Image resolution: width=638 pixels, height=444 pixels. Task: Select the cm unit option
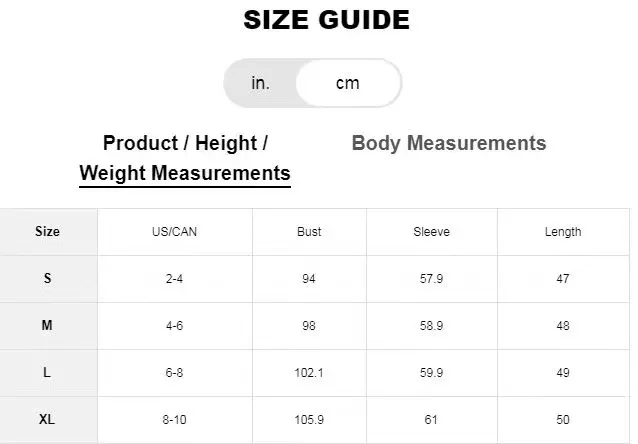pos(347,83)
